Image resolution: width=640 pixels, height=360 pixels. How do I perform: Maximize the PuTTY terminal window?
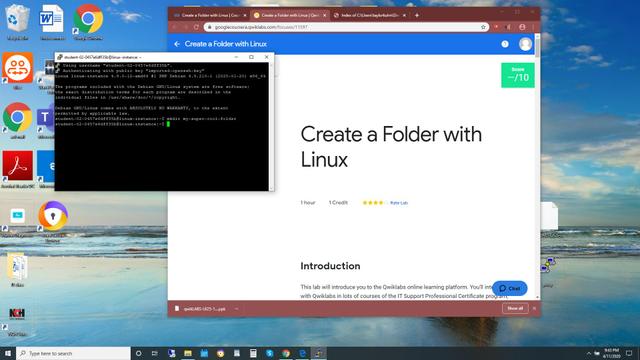tap(251, 57)
